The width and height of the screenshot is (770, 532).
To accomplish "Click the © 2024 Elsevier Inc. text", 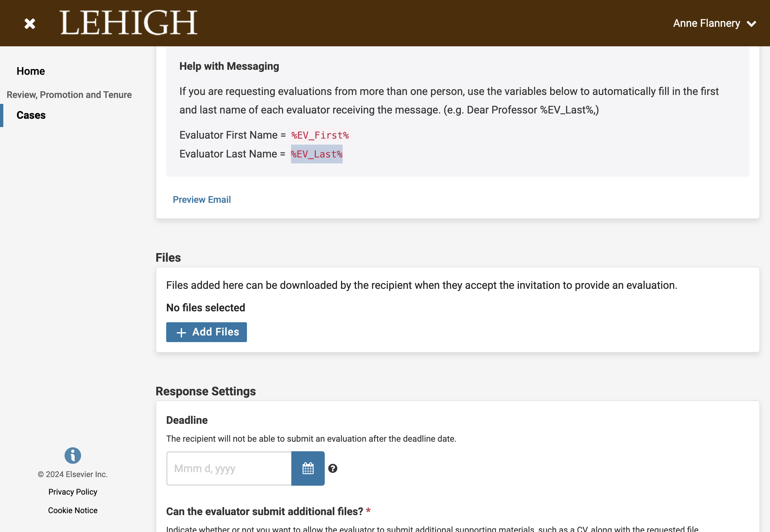I will tap(73, 474).
